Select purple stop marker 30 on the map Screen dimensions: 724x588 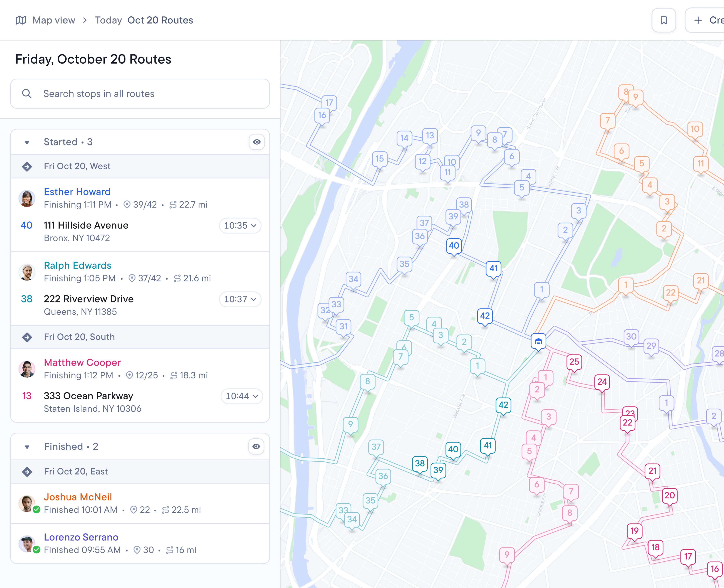point(631,337)
